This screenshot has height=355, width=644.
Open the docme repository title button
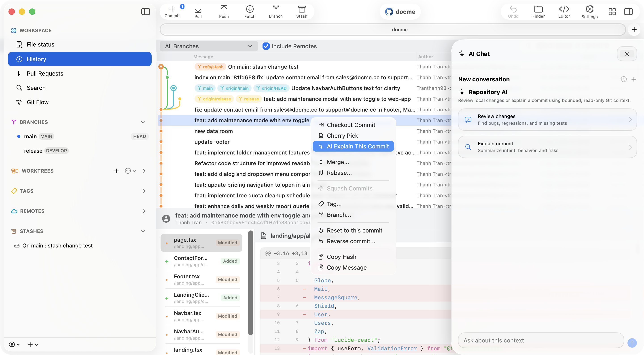pos(400,11)
